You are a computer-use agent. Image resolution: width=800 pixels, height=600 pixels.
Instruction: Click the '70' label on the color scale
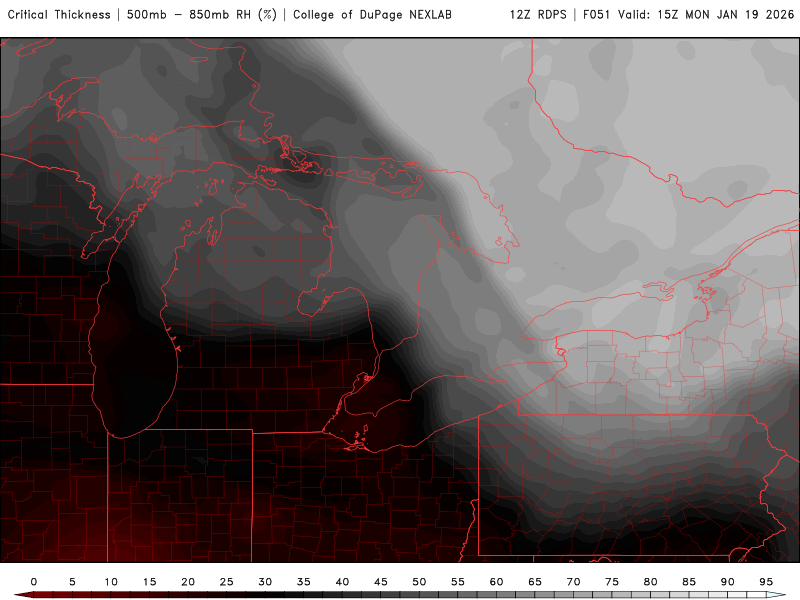[x=573, y=582]
